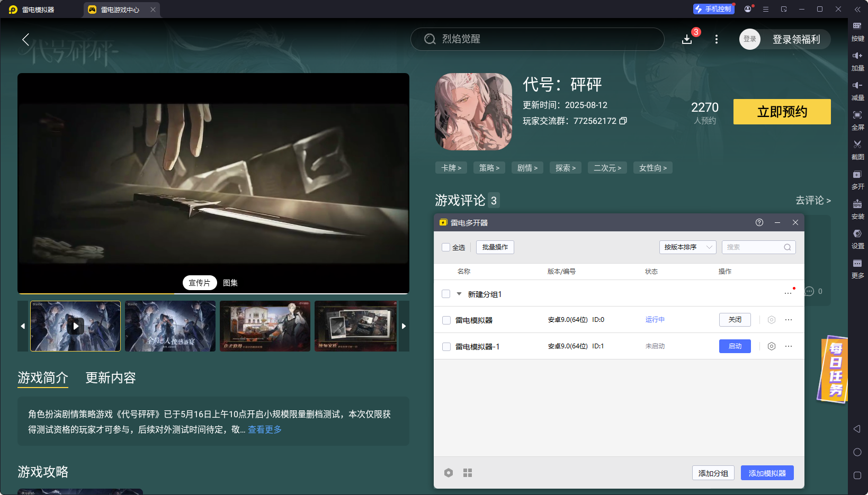The image size is (868, 495).
Task: Open the 按版本排序 sort dropdown
Action: (687, 247)
